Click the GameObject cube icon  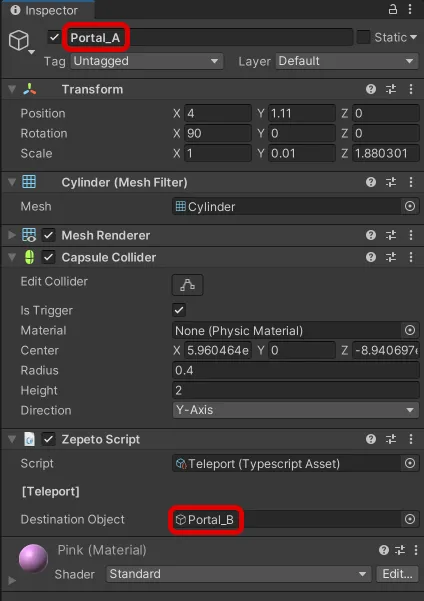click(x=19, y=40)
